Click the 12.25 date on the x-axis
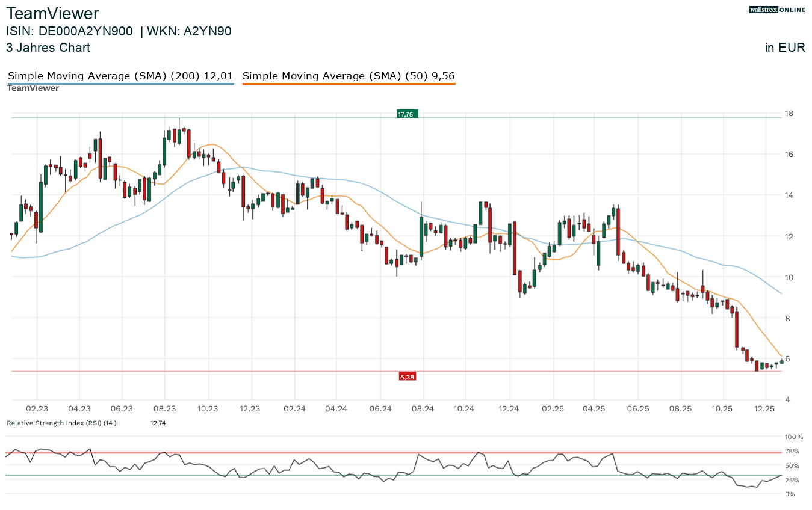Image resolution: width=812 pixels, height=510 pixels. tap(764, 408)
